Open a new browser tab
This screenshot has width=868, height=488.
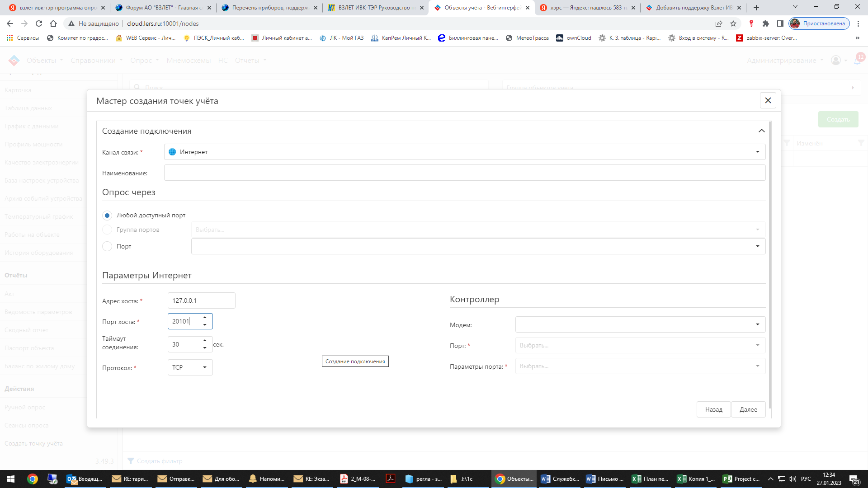point(756,8)
